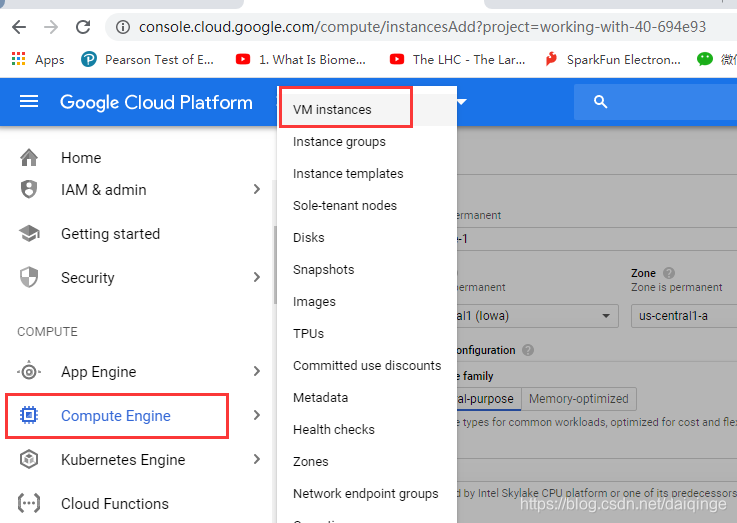737x523 pixels.
Task: Open the Region dropdown showing (Iowa)
Action: pos(537,316)
